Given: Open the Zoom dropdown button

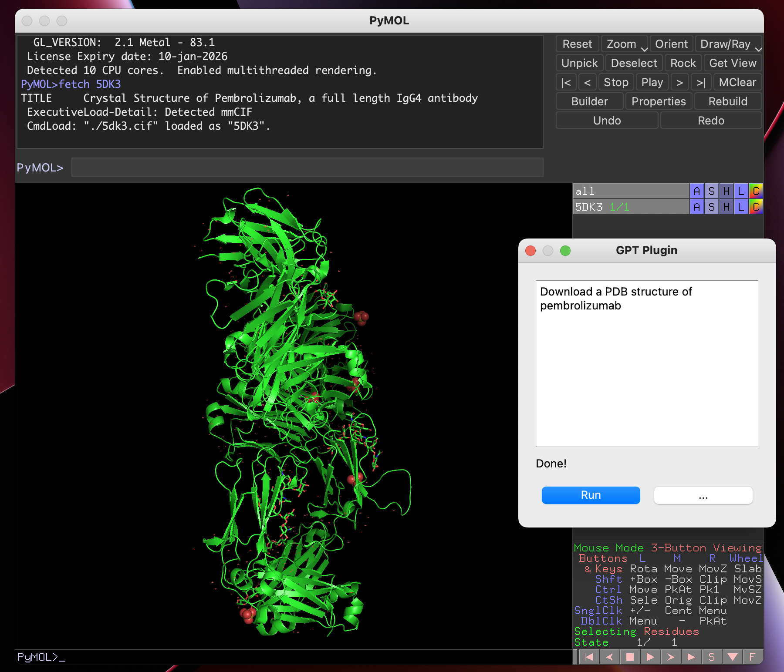Looking at the screenshot, I should (x=625, y=44).
